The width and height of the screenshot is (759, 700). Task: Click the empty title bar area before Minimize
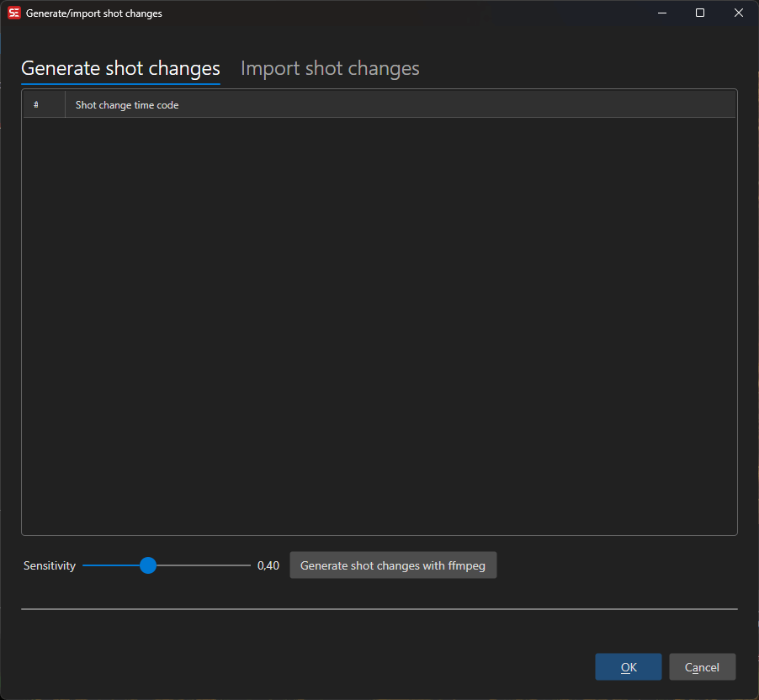(x=404, y=13)
